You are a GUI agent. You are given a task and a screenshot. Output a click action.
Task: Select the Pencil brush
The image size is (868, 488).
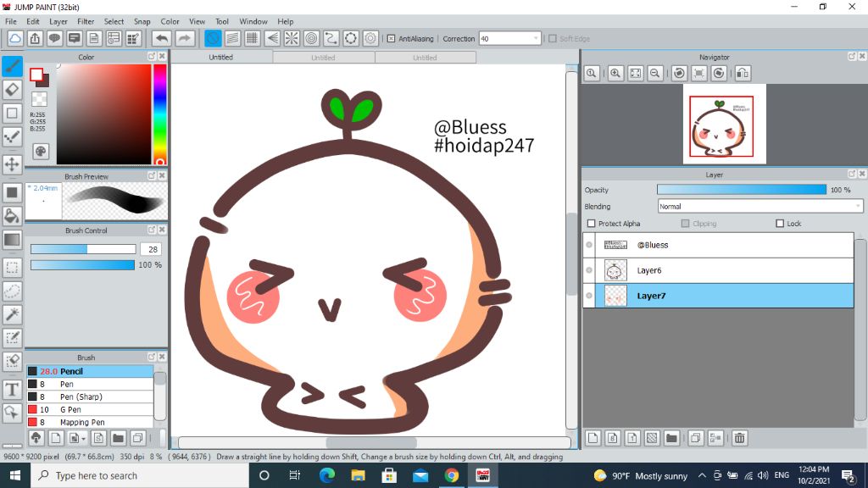(90, 371)
